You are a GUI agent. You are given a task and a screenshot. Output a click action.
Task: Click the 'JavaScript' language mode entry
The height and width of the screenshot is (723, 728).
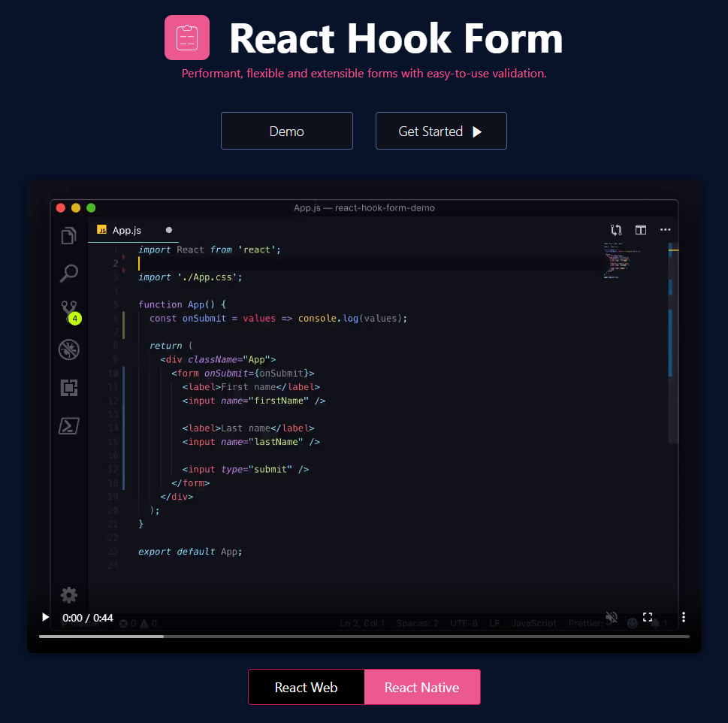pyautogui.click(x=533, y=623)
